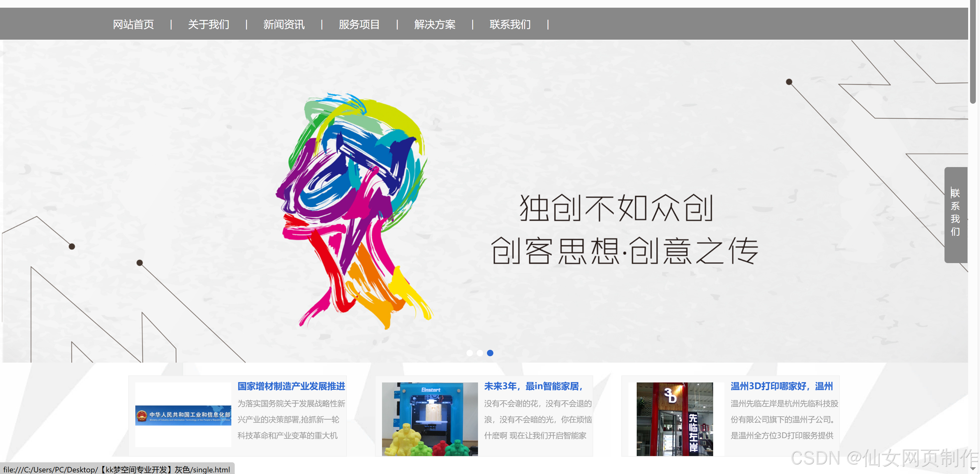Open the 网站首页 menu item
The height and width of the screenshot is (474, 980).
[133, 24]
